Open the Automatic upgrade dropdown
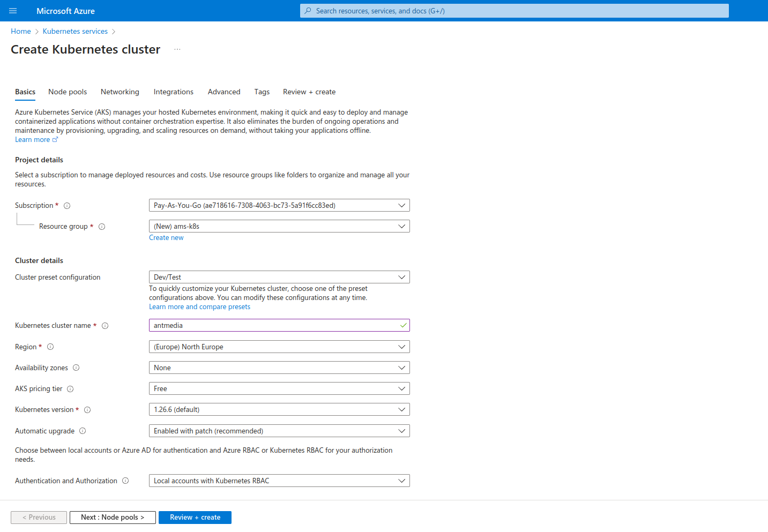Screen dimensions: 768x532 click(279, 431)
